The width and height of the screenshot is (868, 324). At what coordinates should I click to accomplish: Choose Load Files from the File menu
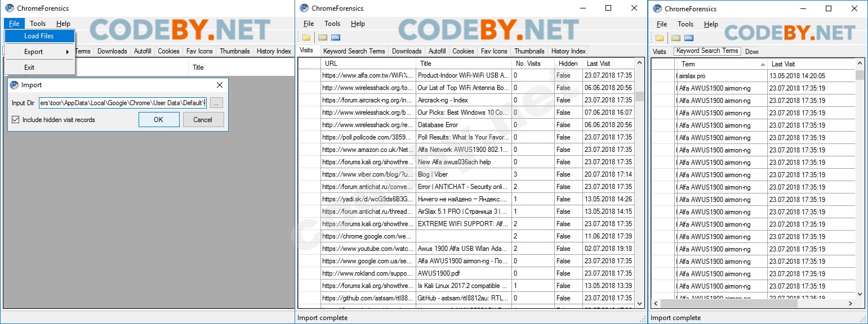tap(39, 35)
